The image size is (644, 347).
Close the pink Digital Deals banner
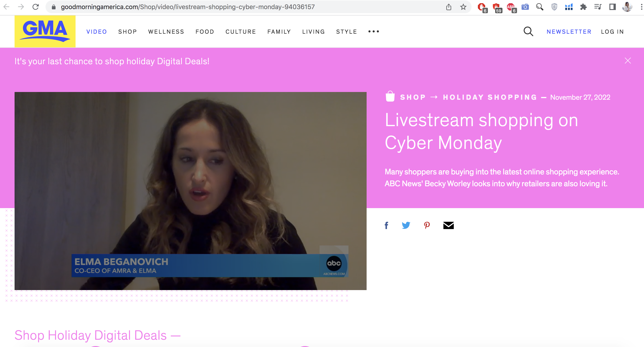coord(627,61)
